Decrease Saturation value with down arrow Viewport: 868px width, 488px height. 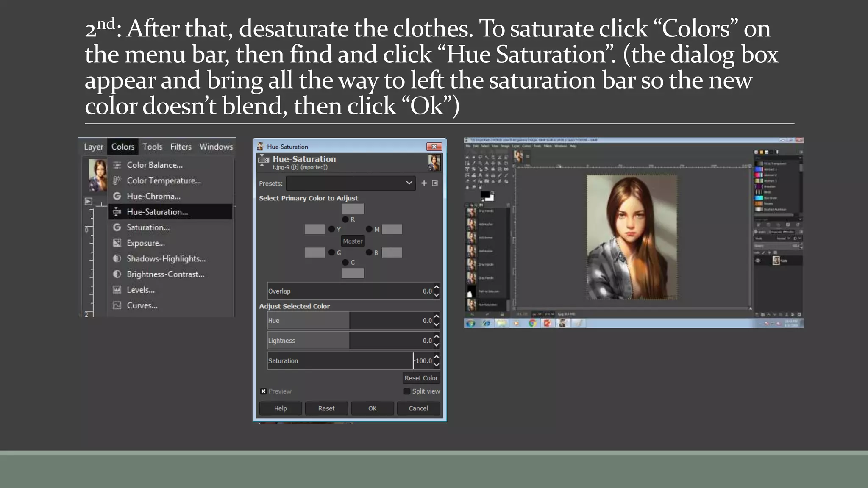[437, 364]
